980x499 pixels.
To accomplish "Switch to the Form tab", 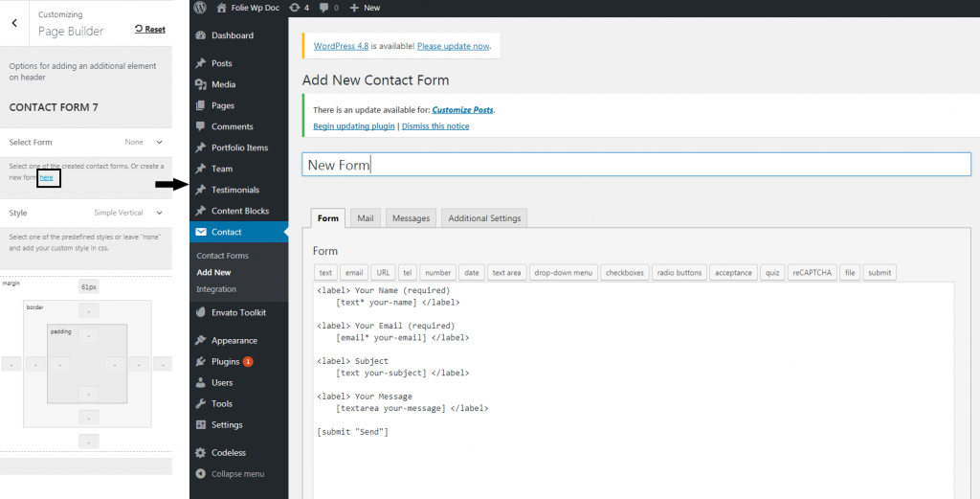I will click(x=327, y=218).
